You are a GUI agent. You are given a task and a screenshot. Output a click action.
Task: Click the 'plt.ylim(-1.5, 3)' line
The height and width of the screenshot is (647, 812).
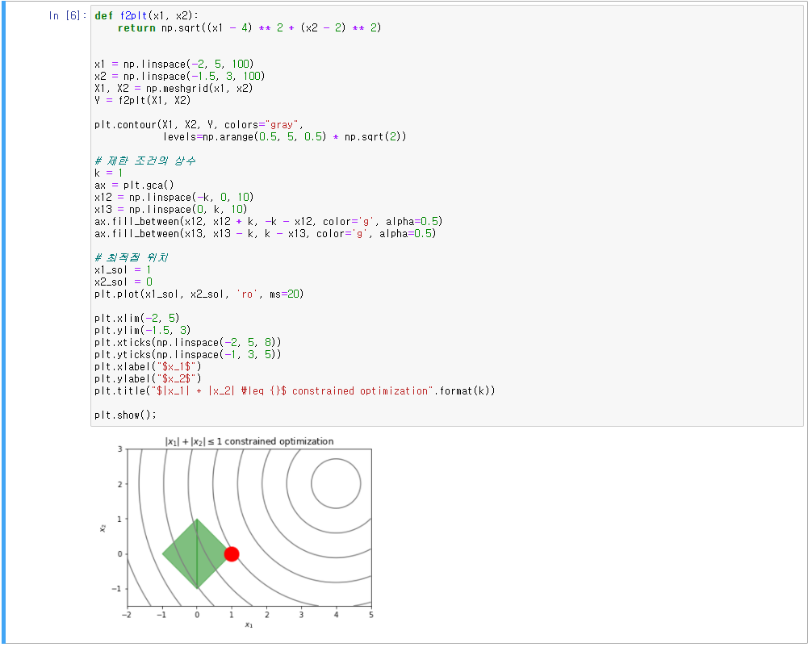pos(142,330)
